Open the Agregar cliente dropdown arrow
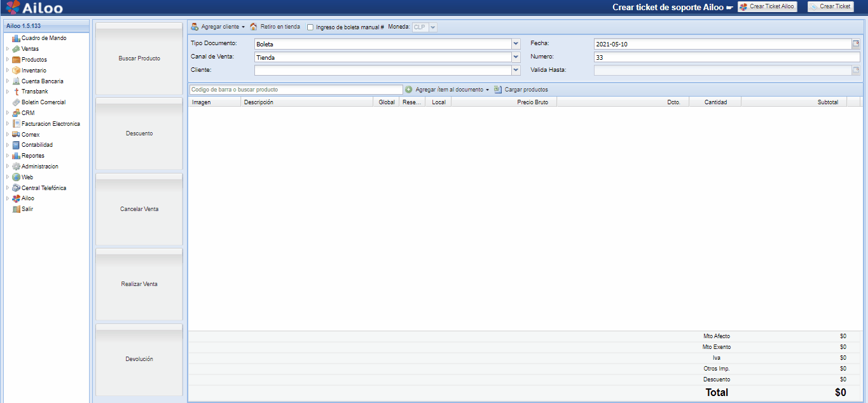The width and height of the screenshot is (868, 403). [243, 27]
